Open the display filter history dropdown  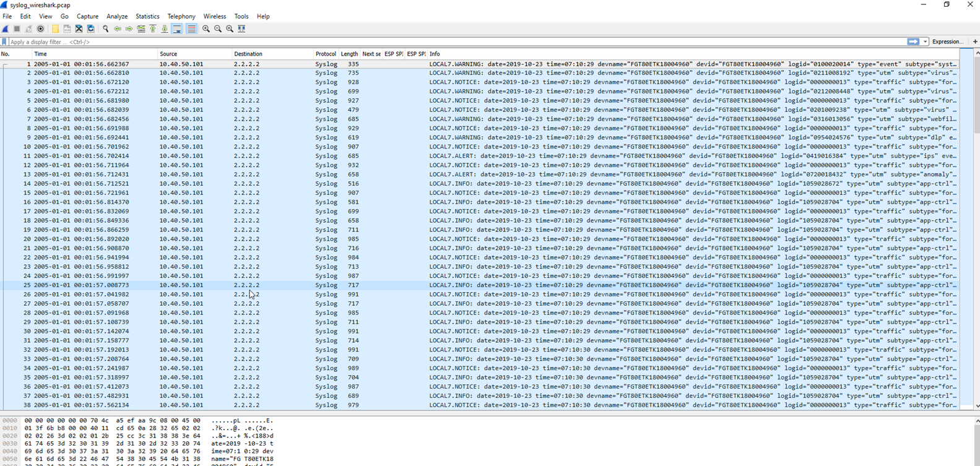(x=926, y=41)
